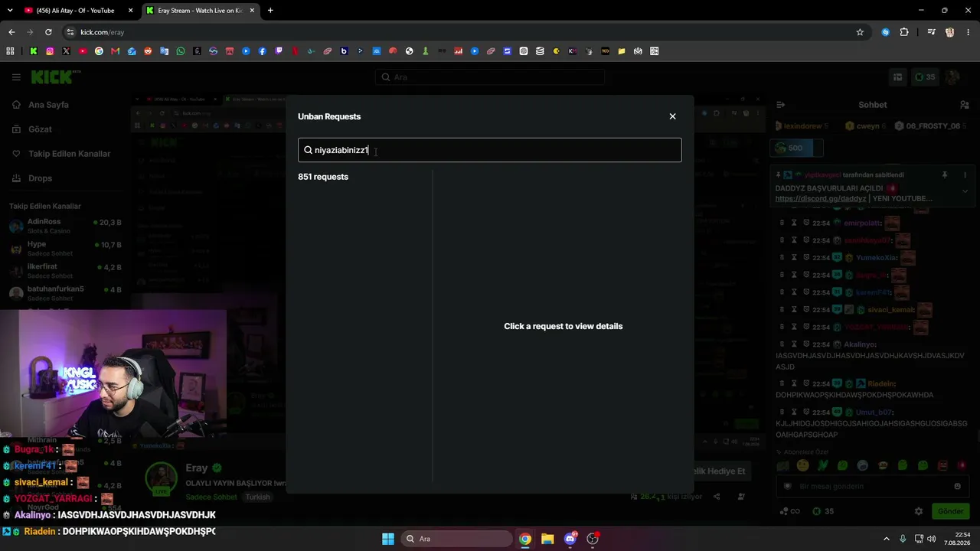Click the Kick search box labeled Ara

pyautogui.click(x=490, y=77)
